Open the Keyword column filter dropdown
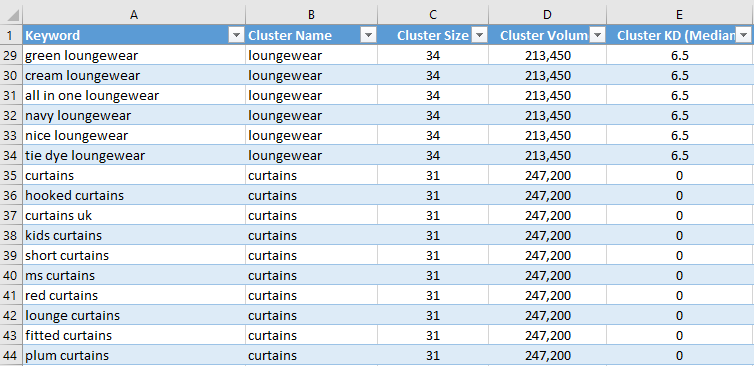 (237, 35)
